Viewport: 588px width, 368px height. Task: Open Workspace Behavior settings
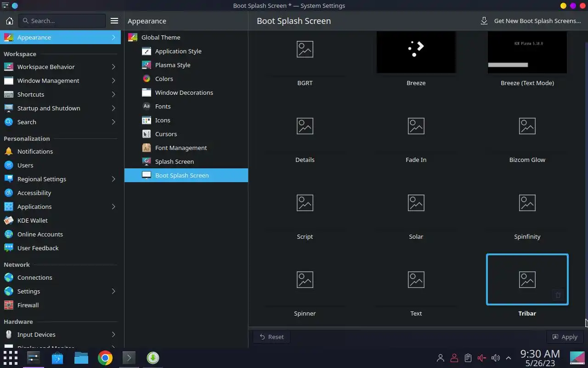[60, 67]
